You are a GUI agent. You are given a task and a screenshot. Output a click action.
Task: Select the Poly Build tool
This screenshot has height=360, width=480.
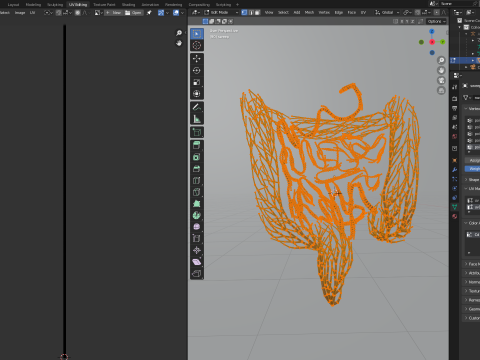(197, 204)
